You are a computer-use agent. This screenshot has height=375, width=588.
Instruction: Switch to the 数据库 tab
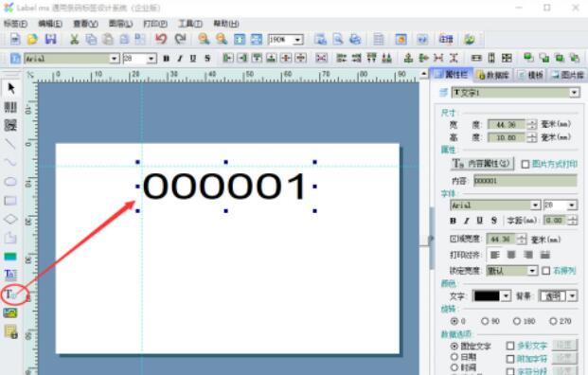click(x=492, y=75)
